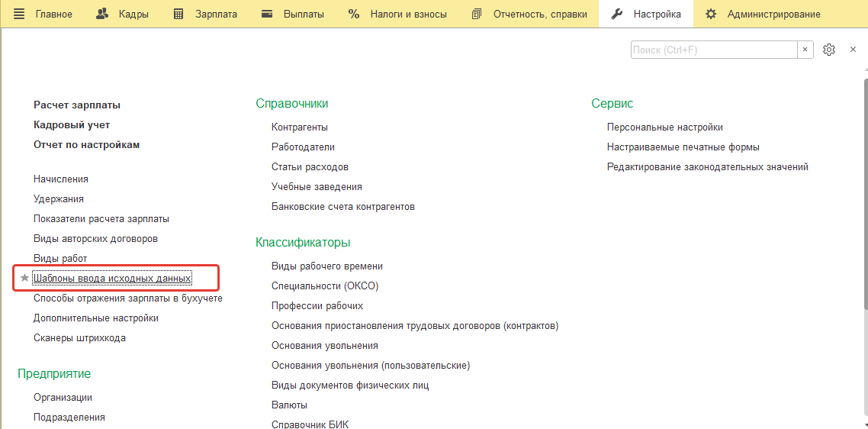Screen dimensions: 868x429
Task: Open the Налоги и взносы tab
Action: (x=409, y=14)
